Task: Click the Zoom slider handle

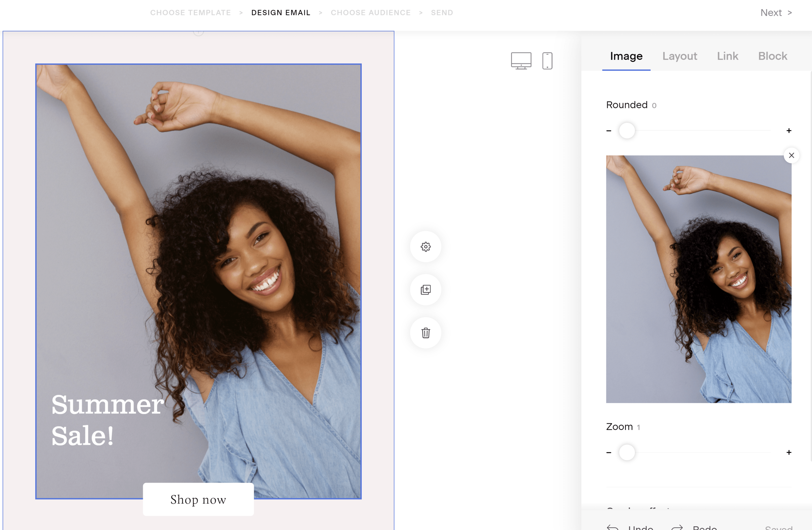Action: pos(627,453)
